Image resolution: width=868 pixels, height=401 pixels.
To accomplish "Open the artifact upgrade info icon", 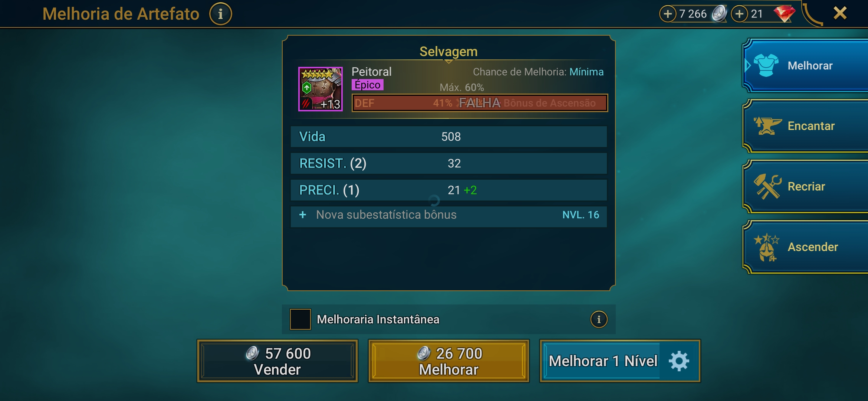I will coord(220,14).
